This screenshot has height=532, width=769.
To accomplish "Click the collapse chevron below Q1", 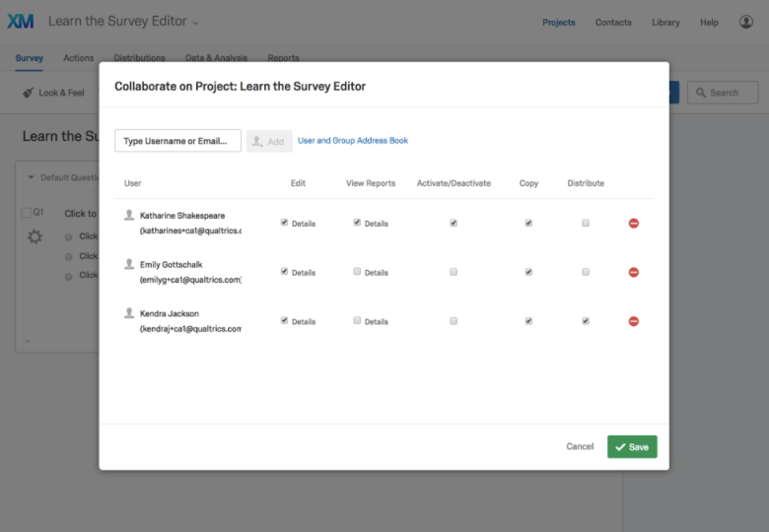I will click(x=28, y=341).
